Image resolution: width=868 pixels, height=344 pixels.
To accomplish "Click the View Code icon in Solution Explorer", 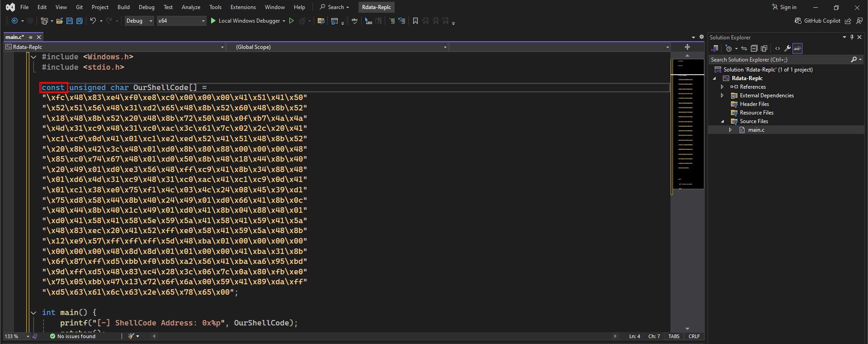I will pyautogui.click(x=778, y=48).
